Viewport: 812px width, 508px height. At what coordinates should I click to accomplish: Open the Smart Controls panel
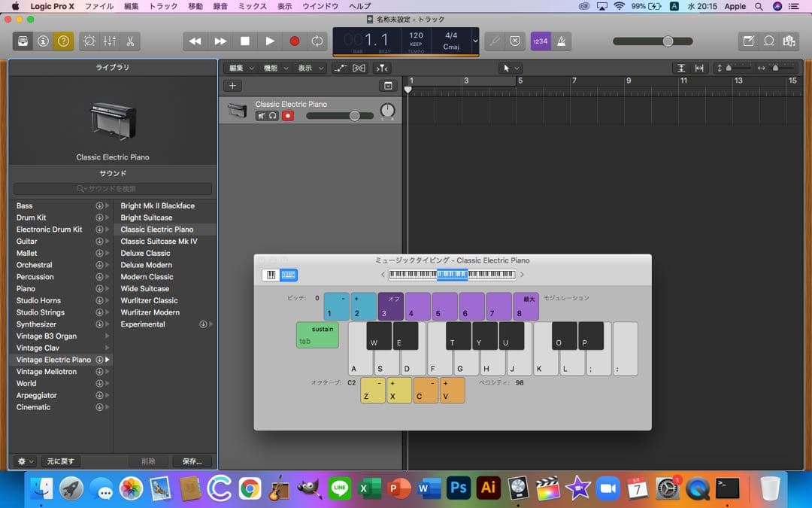pyautogui.click(x=89, y=41)
